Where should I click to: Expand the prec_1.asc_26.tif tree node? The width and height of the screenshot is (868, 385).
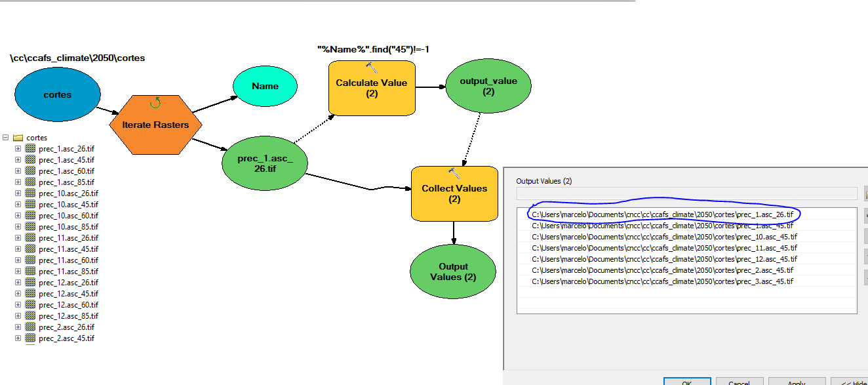(x=18, y=149)
